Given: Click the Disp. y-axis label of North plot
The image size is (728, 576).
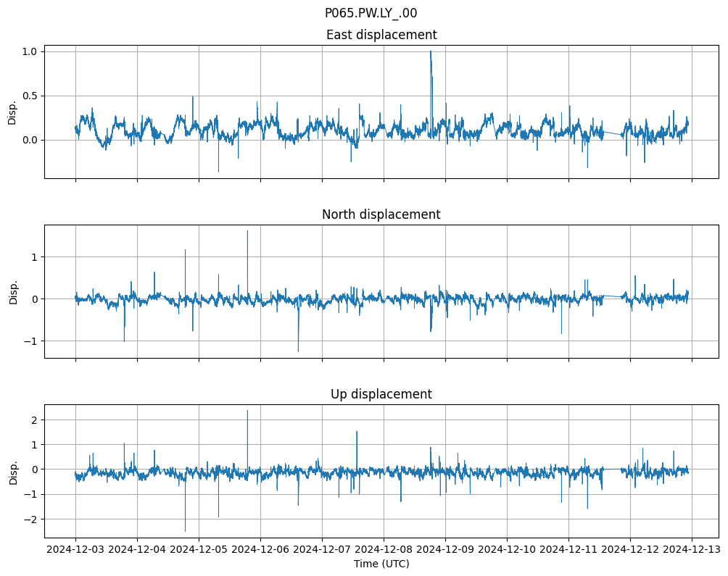Looking at the screenshot, I should pyautogui.click(x=12, y=291).
